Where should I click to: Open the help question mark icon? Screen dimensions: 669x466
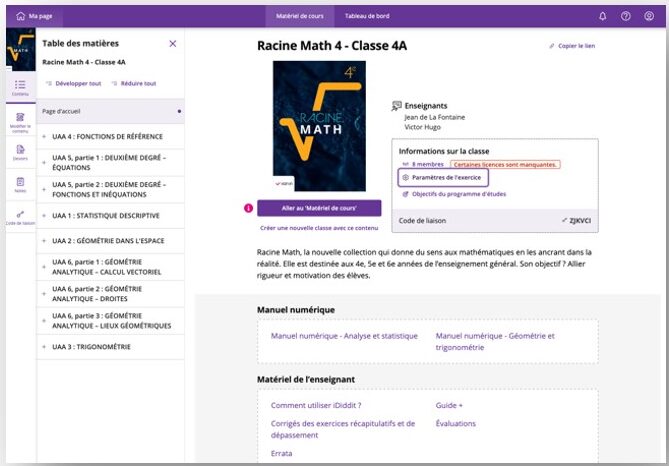click(x=625, y=16)
